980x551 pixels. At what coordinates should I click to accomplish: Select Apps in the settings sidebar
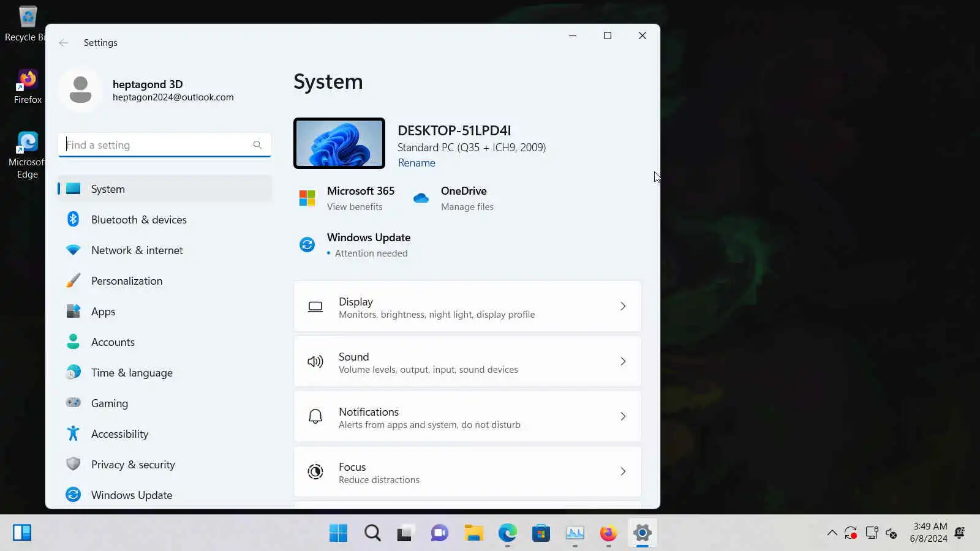tap(165, 312)
